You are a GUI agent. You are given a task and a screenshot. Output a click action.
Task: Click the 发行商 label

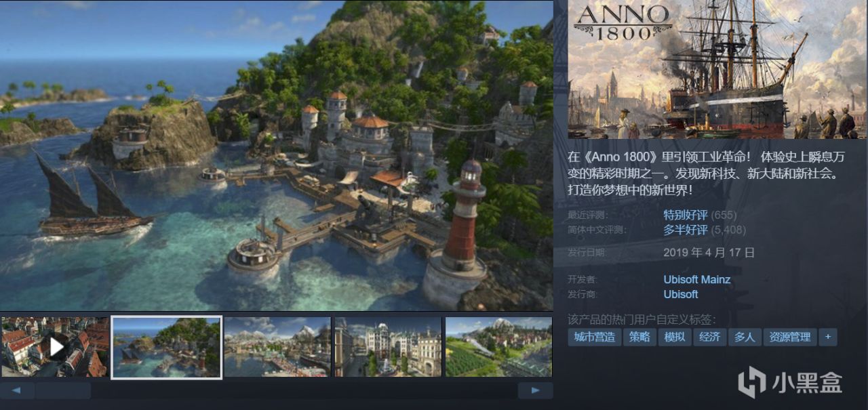pyautogui.click(x=583, y=294)
